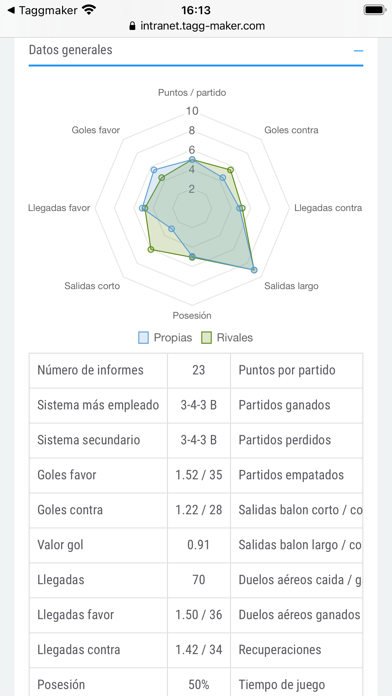Viewport: 392px width, 696px height.
Task: Click the Puntos / partido axis label
Action: [192, 93]
